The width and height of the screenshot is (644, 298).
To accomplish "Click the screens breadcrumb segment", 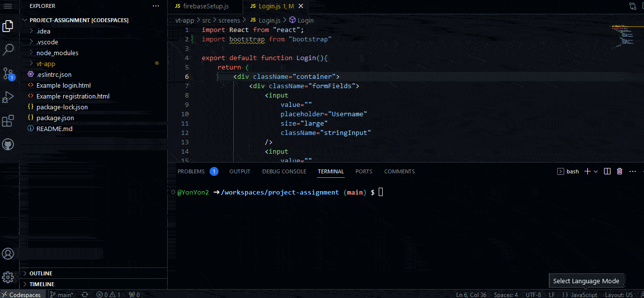I will (x=229, y=20).
